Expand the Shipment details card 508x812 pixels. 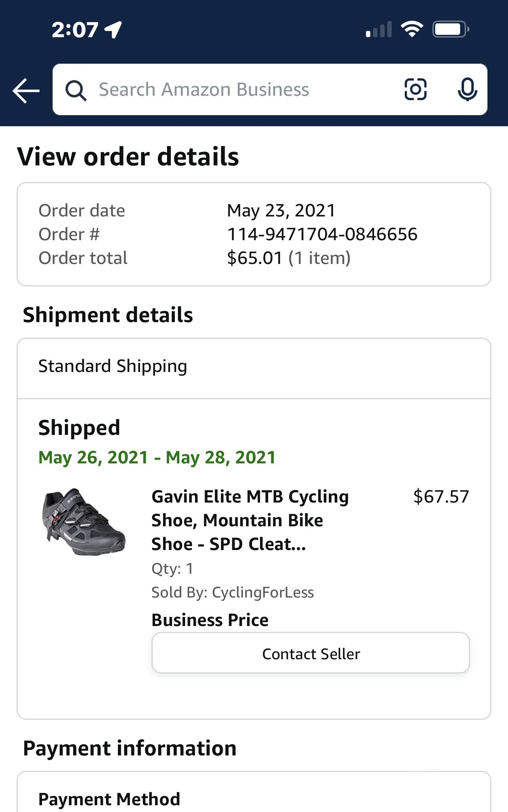108,315
